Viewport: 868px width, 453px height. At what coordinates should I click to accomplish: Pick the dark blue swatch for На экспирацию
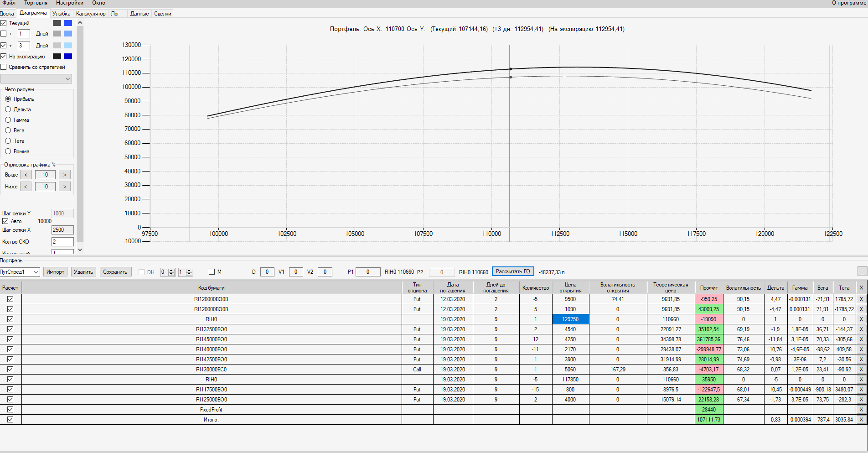(68, 57)
